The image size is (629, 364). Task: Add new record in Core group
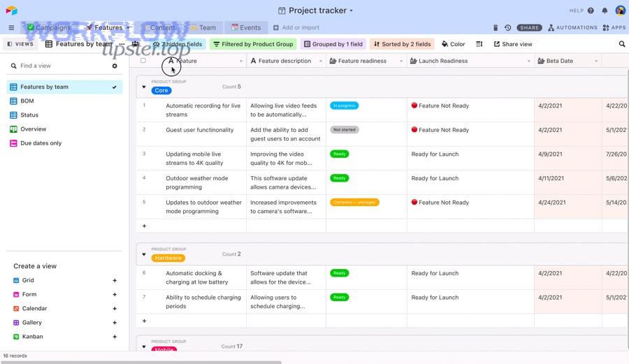[x=144, y=226]
